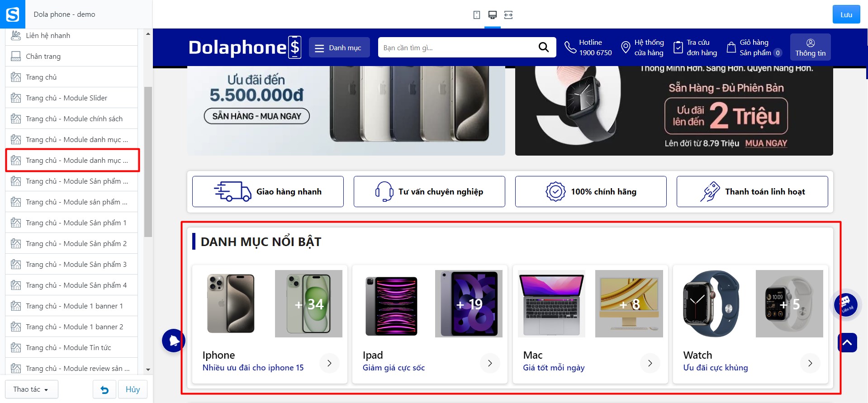Click the Tra cứu đơn hàng link
868x403 pixels.
[696, 47]
